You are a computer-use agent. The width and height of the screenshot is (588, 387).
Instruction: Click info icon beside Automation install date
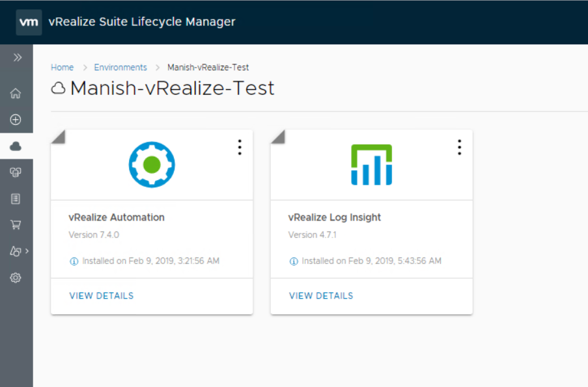point(74,261)
